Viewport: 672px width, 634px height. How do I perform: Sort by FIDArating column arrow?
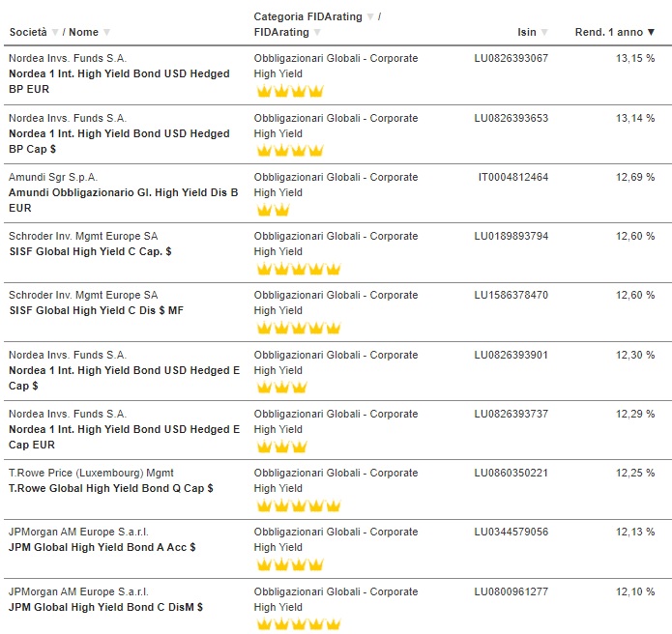tap(317, 32)
